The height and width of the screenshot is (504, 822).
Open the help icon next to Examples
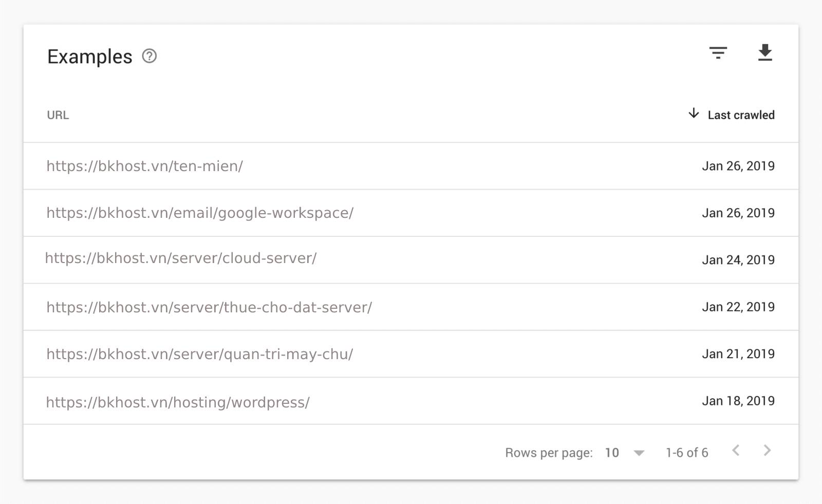coord(150,56)
